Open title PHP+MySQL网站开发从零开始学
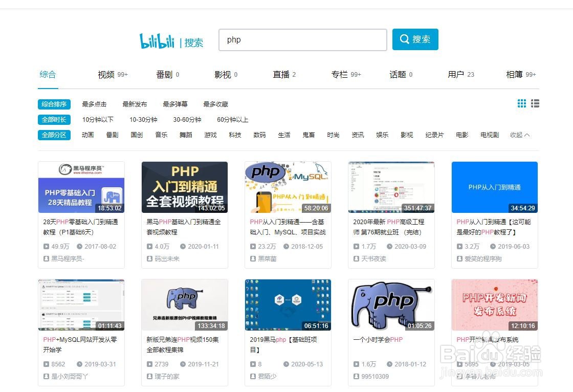 click(80, 345)
